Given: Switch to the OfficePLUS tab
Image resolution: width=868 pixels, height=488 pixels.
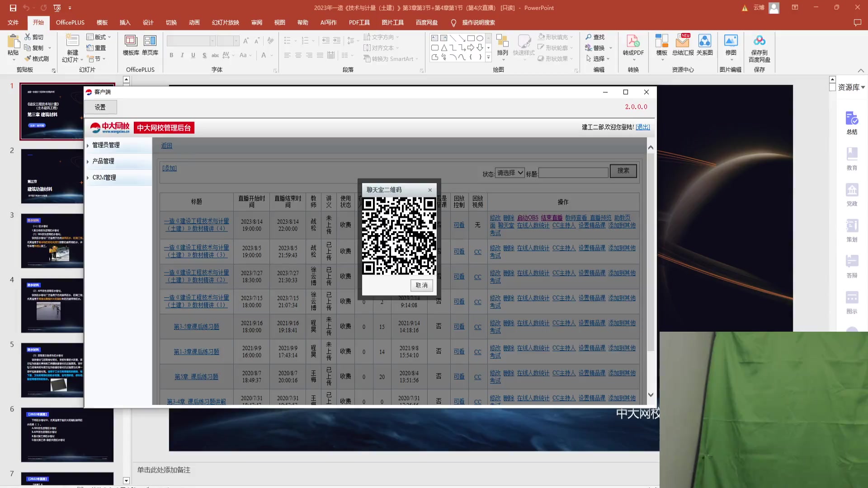Looking at the screenshot, I should (70, 23).
